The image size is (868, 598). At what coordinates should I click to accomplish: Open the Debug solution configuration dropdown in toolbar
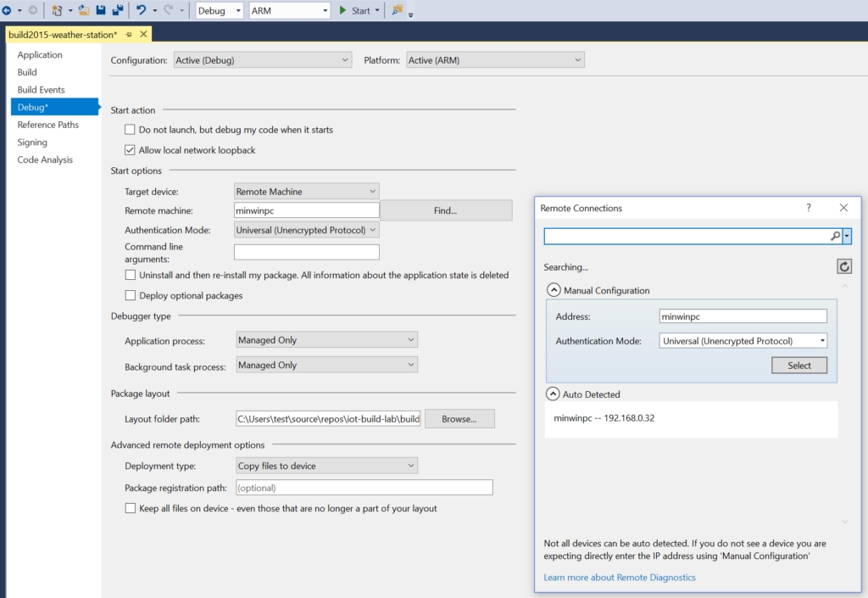(220, 10)
